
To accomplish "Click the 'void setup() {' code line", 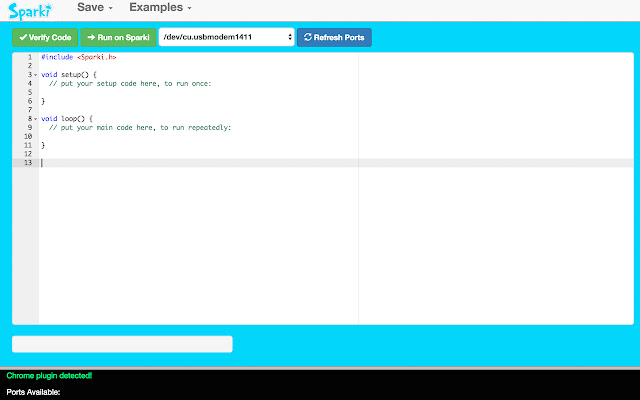I will 69,75.
